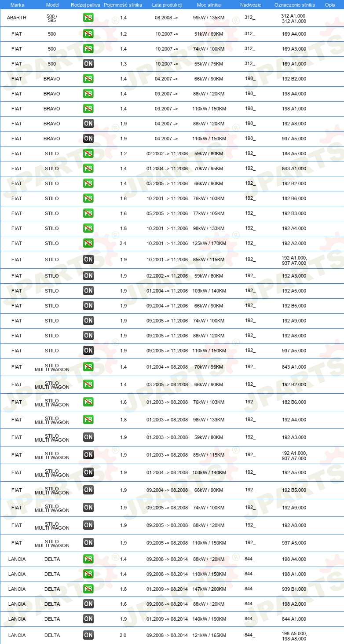344x644 pixels.
Task: Click ON icon in Multi Wagon 103kW / 140KM row
Action: coord(88,472)
